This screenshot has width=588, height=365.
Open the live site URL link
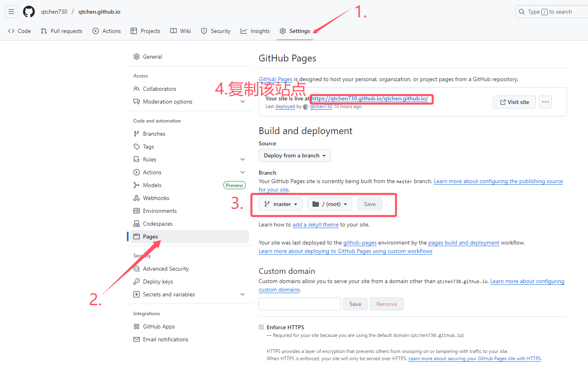coord(370,98)
